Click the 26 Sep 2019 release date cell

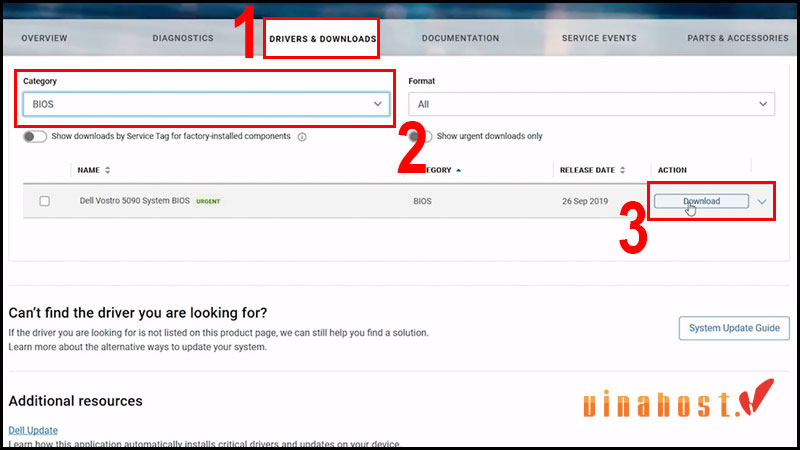tap(585, 201)
